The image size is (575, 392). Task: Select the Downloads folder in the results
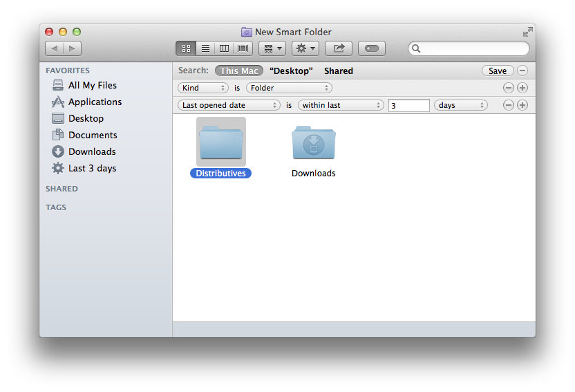(314, 142)
